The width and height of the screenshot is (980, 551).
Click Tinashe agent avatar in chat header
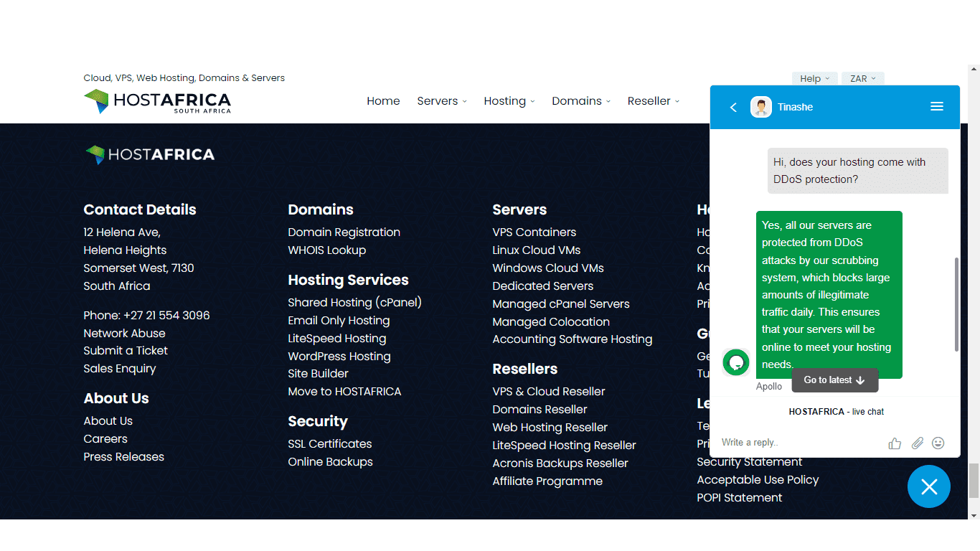coord(760,107)
